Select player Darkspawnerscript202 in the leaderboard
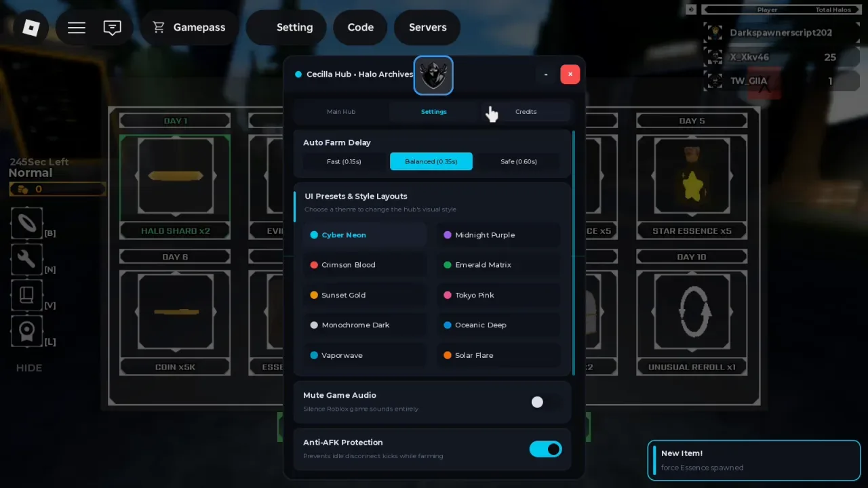 tap(781, 33)
